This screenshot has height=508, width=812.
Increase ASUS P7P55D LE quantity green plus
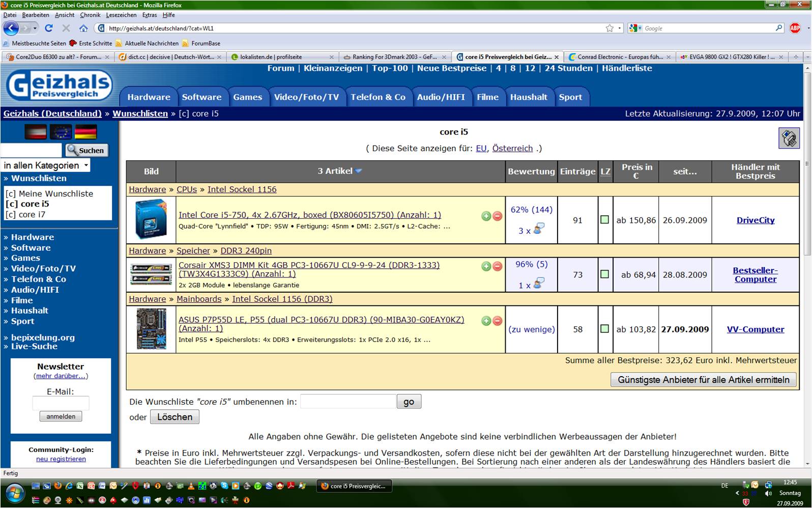pyautogui.click(x=486, y=321)
